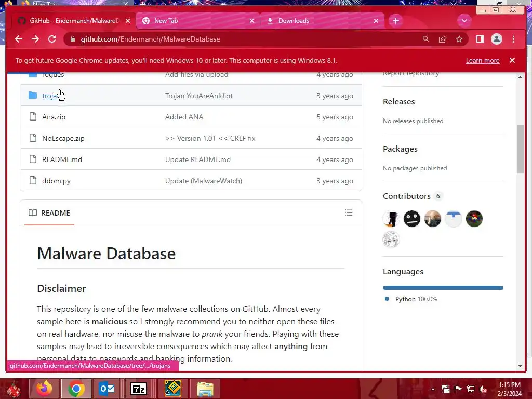The image size is (532, 399).
Task: Click the scrollbar down arrow
Action: coord(520,366)
